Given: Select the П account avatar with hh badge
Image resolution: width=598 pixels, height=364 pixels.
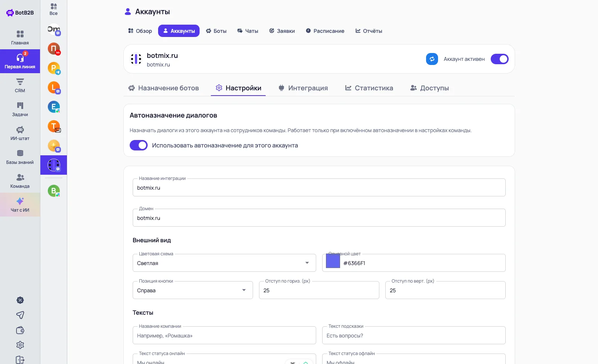Looking at the screenshot, I should click(54, 49).
